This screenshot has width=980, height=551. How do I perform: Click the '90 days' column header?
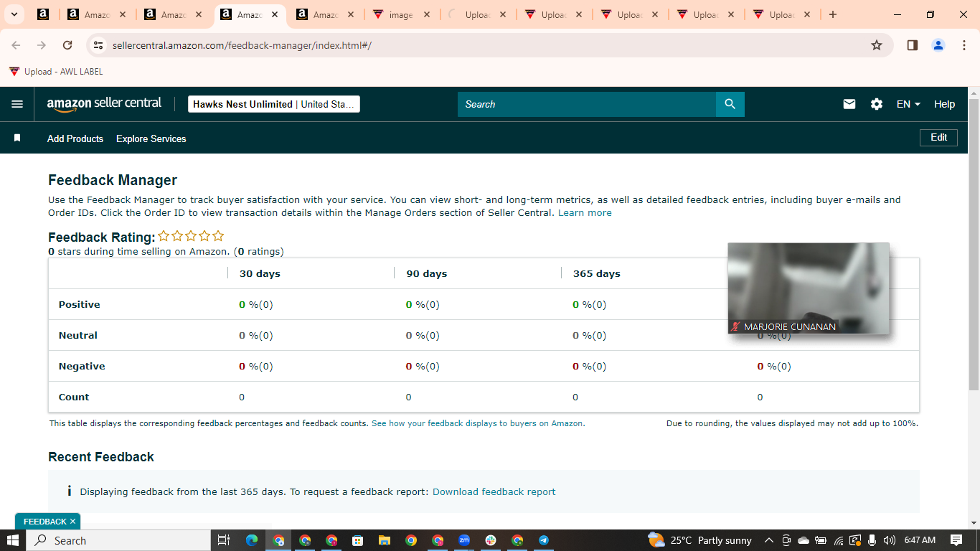click(427, 273)
